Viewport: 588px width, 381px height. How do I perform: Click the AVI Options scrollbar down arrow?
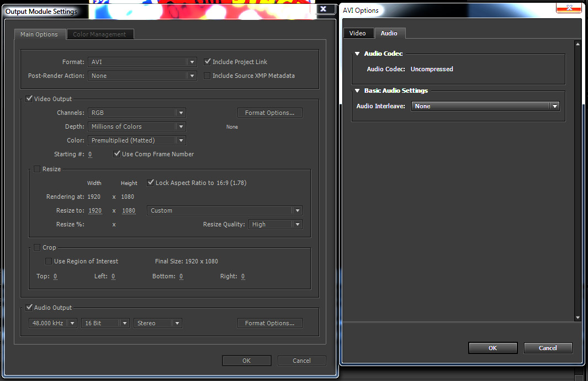[578, 317]
